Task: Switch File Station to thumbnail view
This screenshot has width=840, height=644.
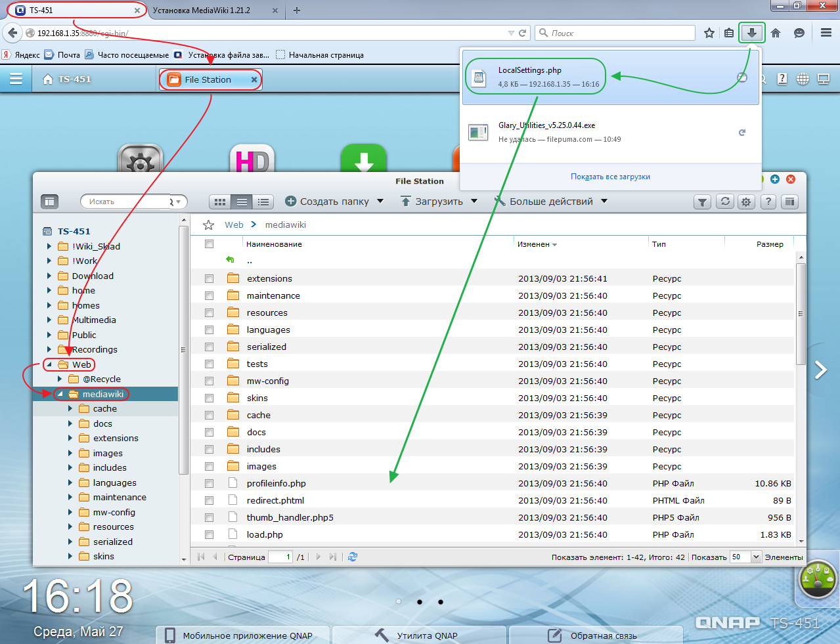Action: point(220,202)
